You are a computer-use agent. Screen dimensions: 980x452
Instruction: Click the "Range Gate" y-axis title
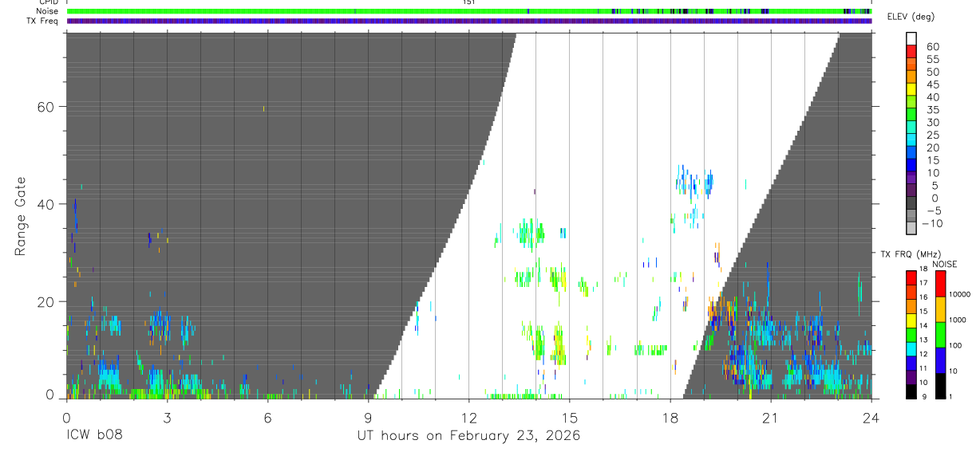[21, 216]
